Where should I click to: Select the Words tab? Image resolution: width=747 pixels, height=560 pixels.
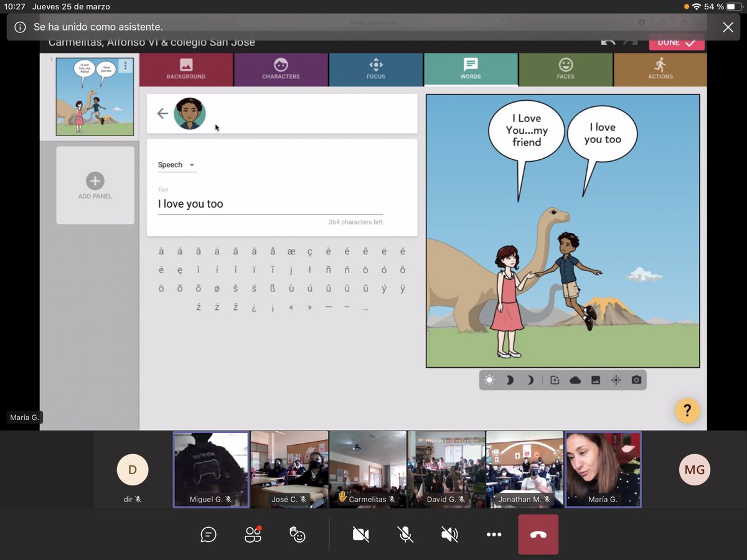pos(471,70)
